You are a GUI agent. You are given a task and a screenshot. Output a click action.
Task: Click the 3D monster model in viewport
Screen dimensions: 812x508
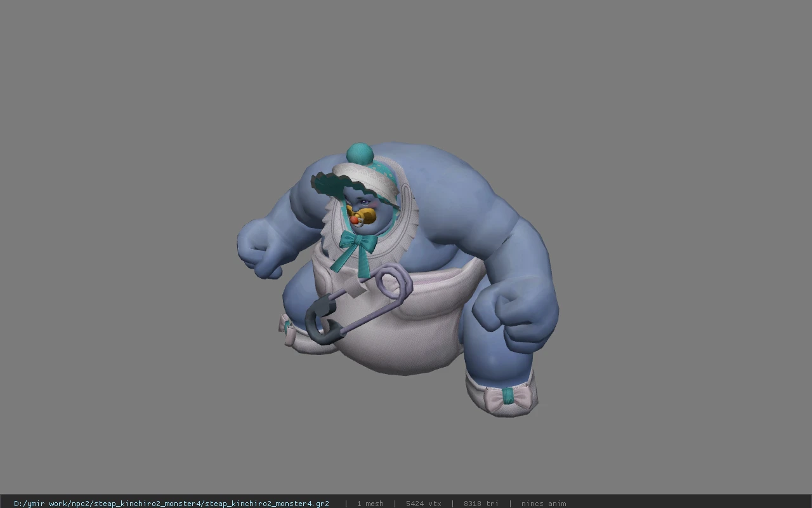tap(398, 279)
